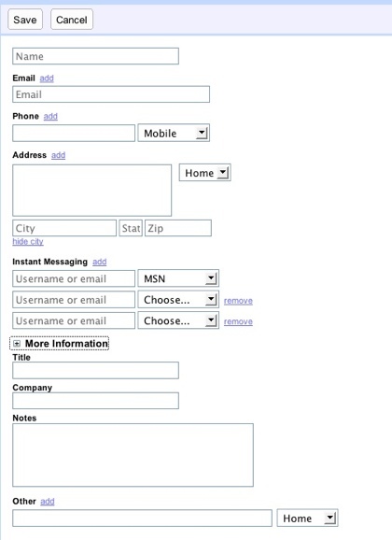Viewport: 392px width, 540px height.
Task: Add another Other field via add link
Action: click(48, 502)
